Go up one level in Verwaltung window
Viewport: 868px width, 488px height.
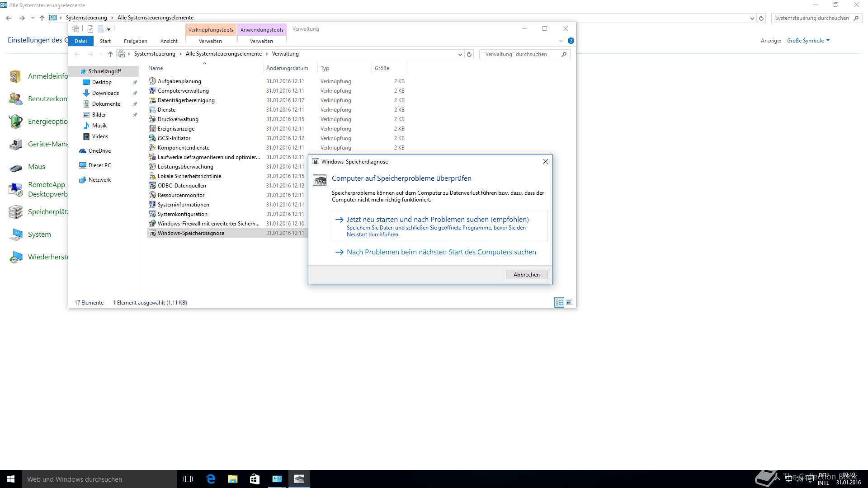[110, 54]
